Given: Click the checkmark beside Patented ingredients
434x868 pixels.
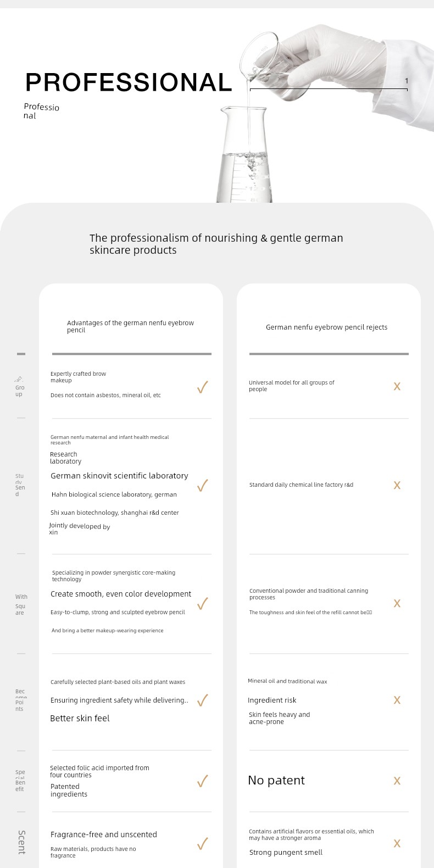Looking at the screenshot, I should (x=202, y=781).
